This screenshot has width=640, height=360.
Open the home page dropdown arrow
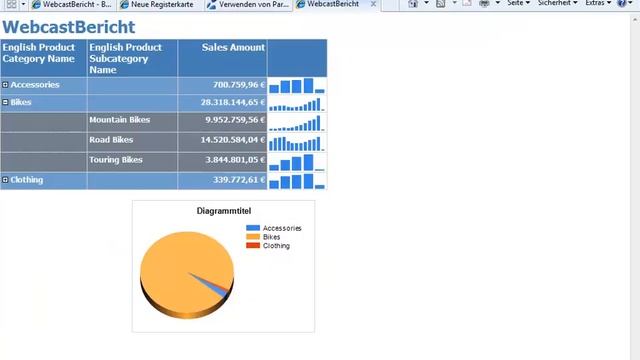pos(426,3)
